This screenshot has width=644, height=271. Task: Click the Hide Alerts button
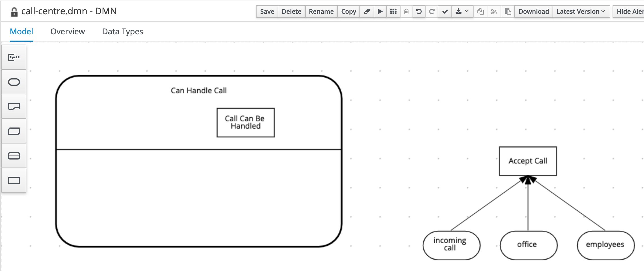pyautogui.click(x=629, y=11)
